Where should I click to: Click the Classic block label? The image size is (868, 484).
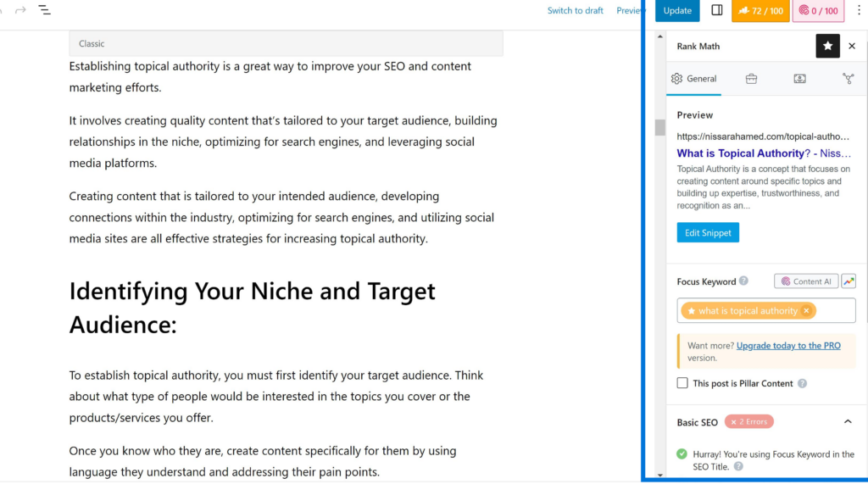92,44
